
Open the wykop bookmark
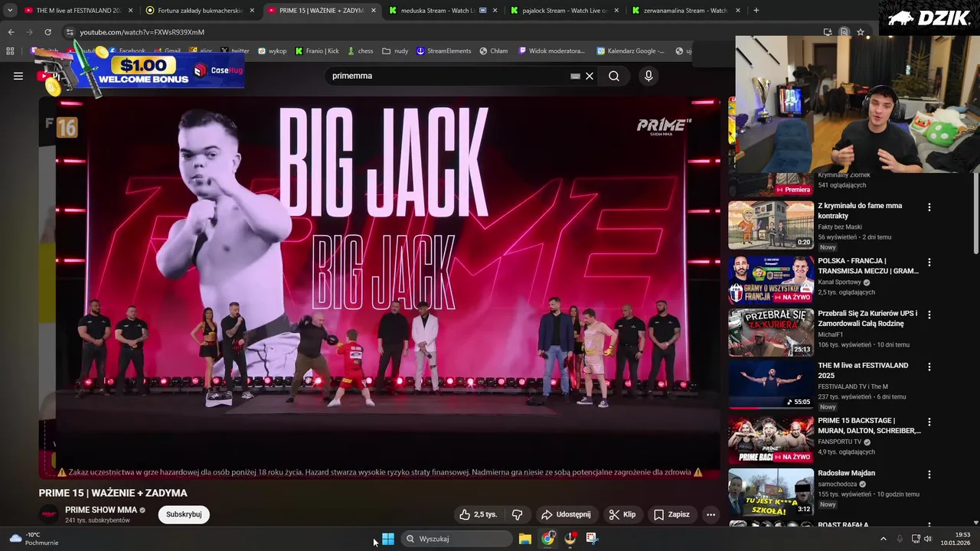point(273,51)
